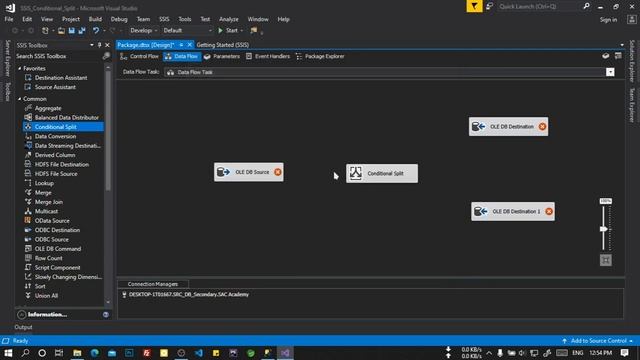Screen dimensions: 640x360
Task: Select Aggregate in the SSIS Toolbox
Action: coord(48,108)
